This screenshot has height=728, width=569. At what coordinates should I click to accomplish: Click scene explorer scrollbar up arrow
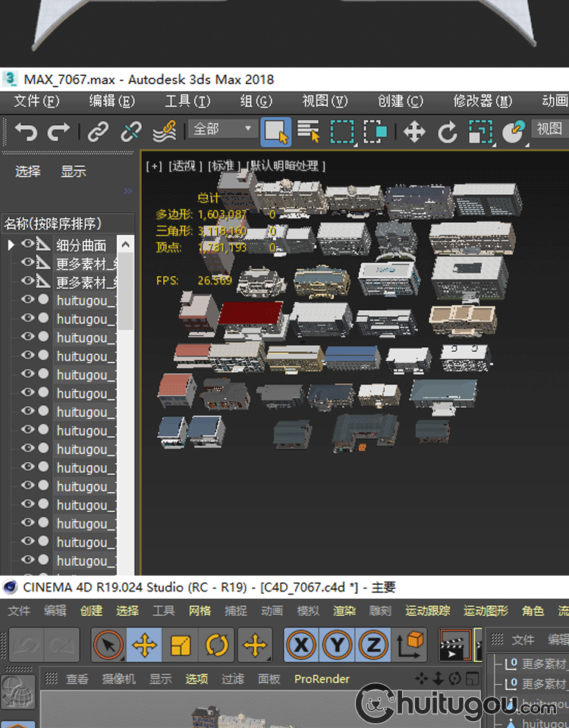(125, 244)
